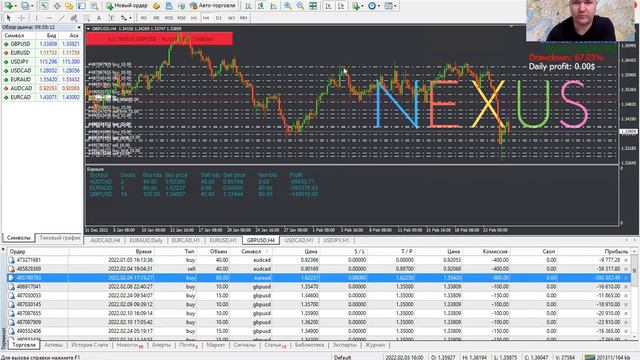Screen dimensions: 640x360
Task: Open the periods clock icon
Action: (x=372, y=6)
